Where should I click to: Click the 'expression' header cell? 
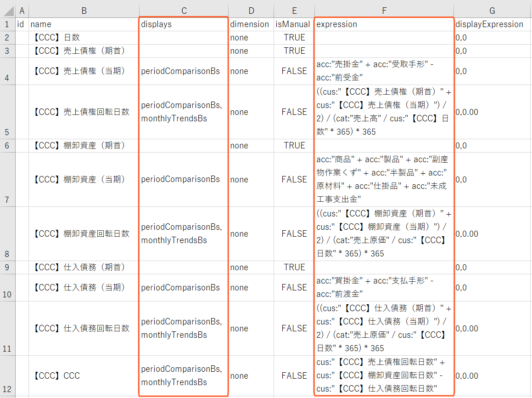pyautogui.click(x=384, y=24)
